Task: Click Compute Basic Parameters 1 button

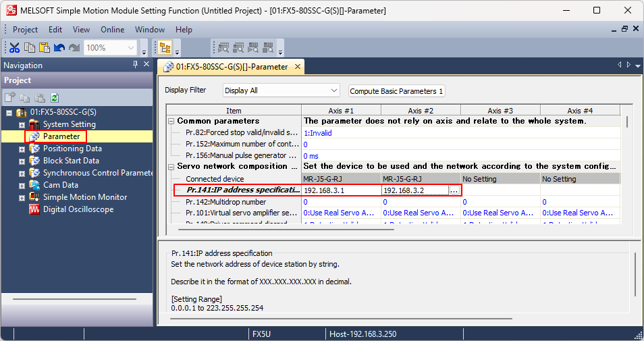Action: pos(397,91)
